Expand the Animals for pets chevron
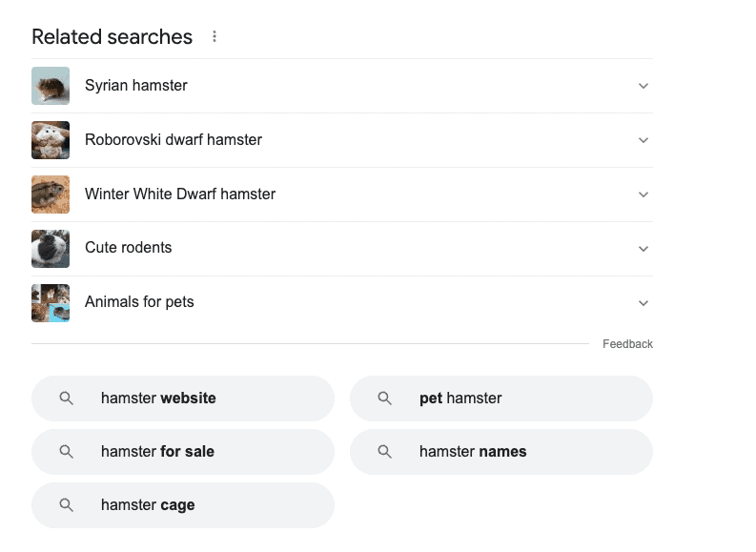Screen dimensions: 756x552 click(x=644, y=303)
